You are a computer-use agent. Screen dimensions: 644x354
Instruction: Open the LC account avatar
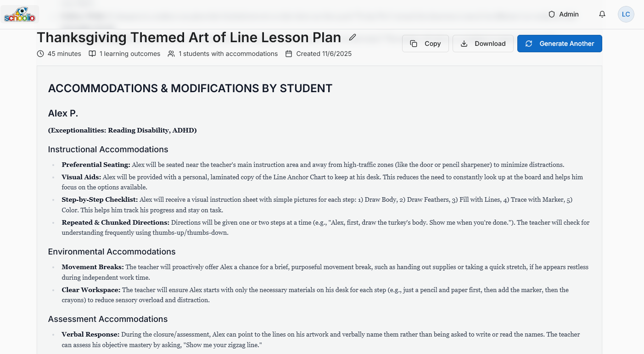pos(626,14)
